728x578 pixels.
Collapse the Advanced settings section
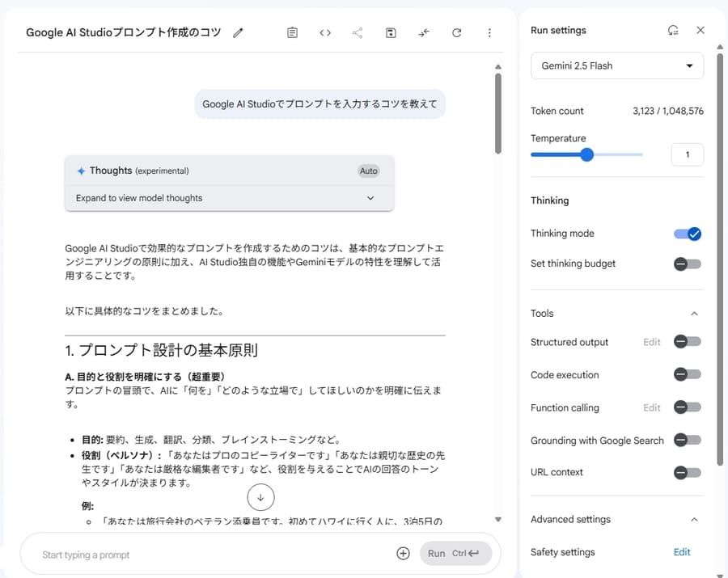(x=694, y=520)
